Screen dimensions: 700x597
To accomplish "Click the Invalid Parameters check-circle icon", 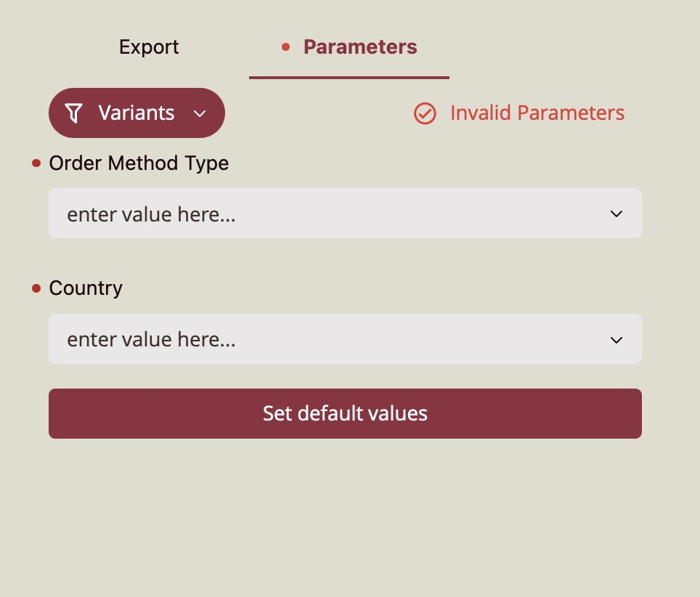I will pyautogui.click(x=425, y=113).
